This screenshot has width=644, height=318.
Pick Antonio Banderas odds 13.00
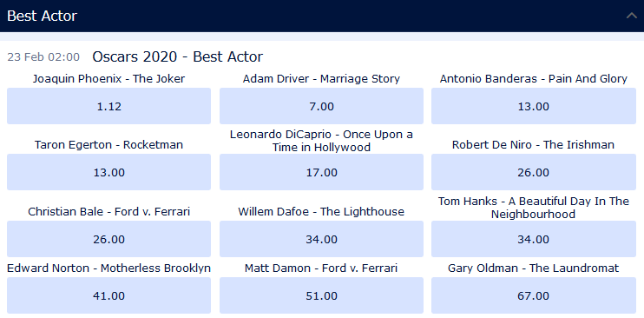pyautogui.click(x=534, y=106)
